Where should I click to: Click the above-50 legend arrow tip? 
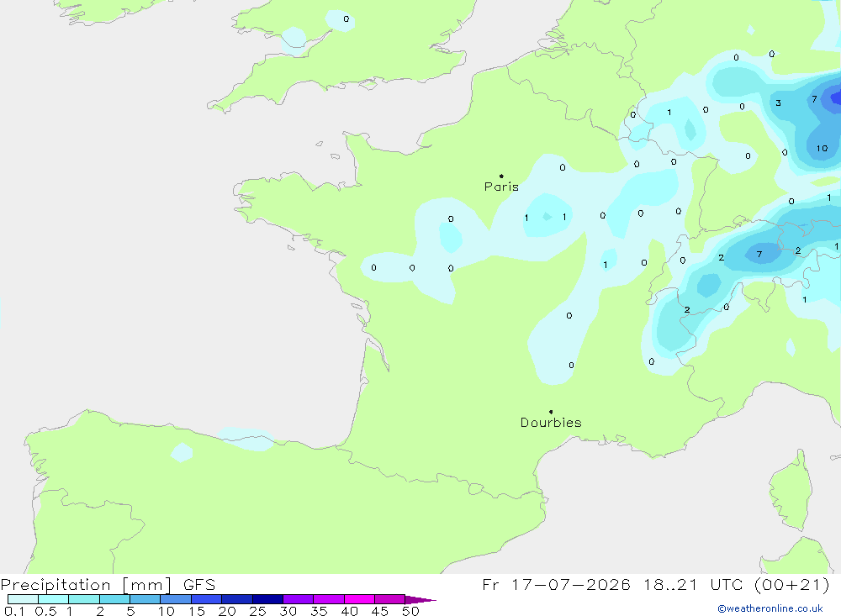[421, 599]
